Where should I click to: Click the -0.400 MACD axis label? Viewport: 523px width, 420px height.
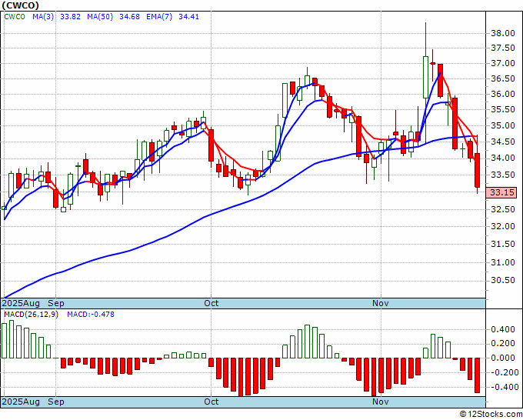coord(501,387)
